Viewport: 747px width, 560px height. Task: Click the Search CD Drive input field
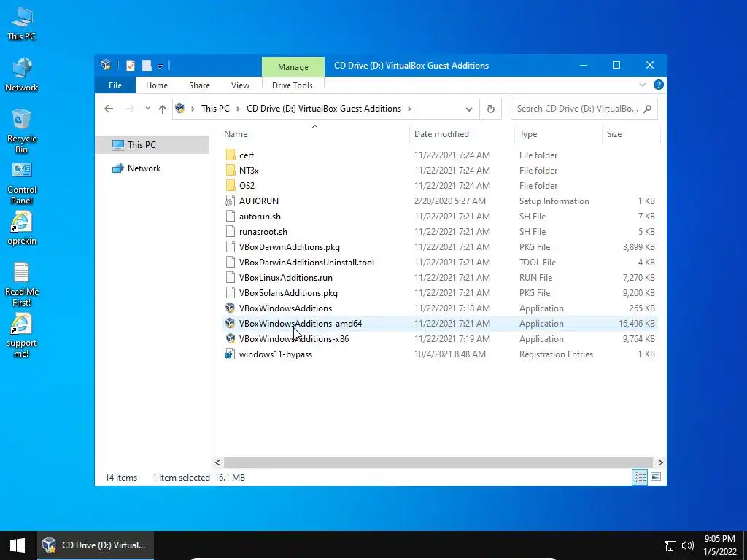coord(584,109)
